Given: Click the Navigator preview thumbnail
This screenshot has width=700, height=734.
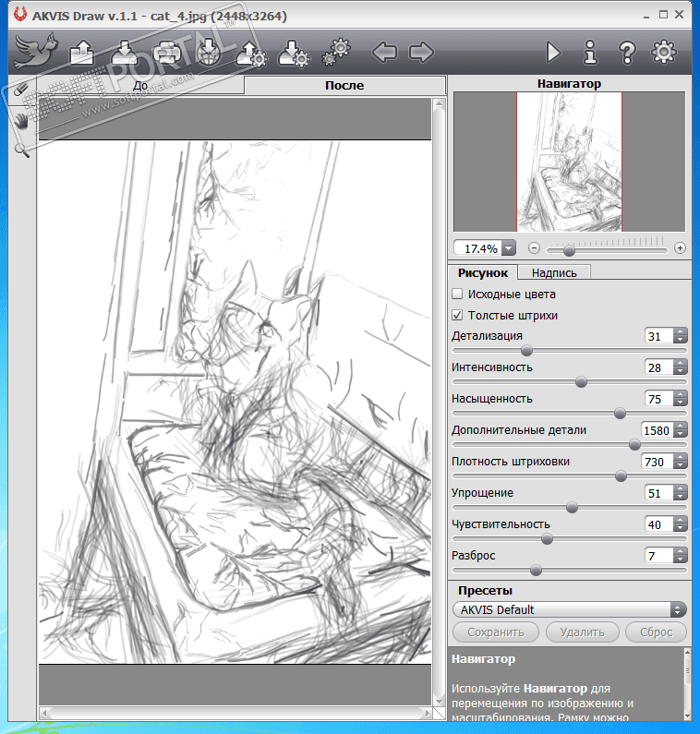Looking at the screenshot, I should click(570, 162).
